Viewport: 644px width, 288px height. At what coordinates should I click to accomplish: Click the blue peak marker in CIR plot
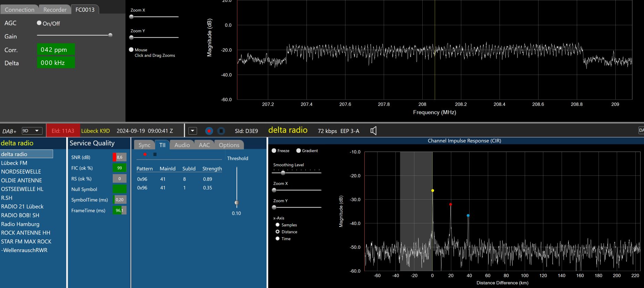(x=468, y=215)
